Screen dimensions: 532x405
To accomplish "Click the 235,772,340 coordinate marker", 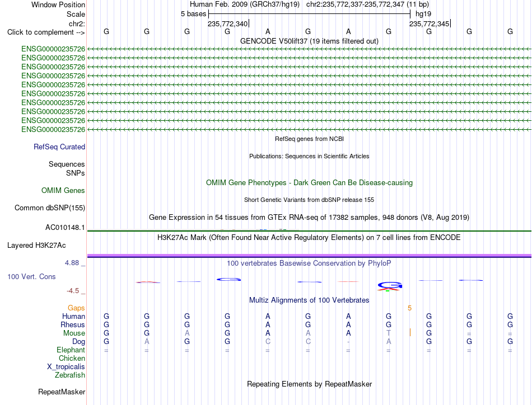I will click(228, 23).
